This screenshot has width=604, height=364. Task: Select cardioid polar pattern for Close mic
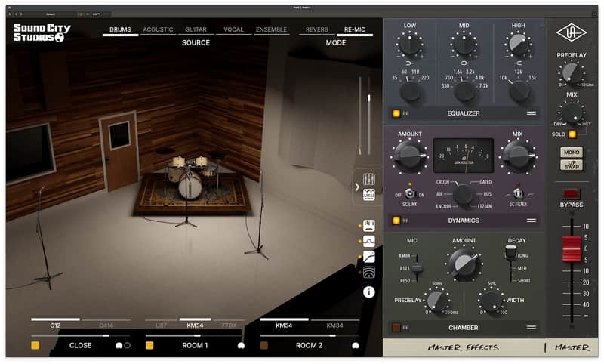coord(119,346)
